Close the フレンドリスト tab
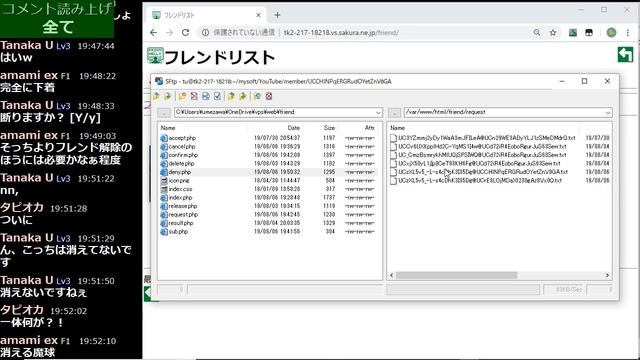Viewport: 640px width, 360px height. click(258, 15)
